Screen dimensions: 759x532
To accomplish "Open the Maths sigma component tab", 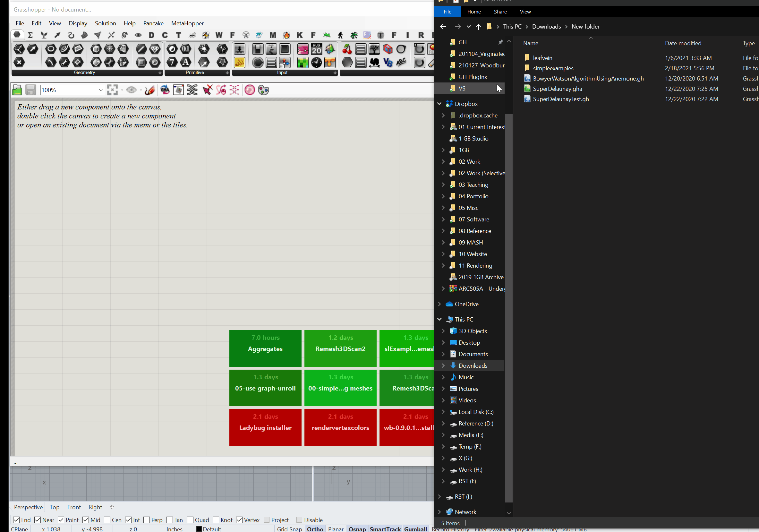I will pos(30,35).
